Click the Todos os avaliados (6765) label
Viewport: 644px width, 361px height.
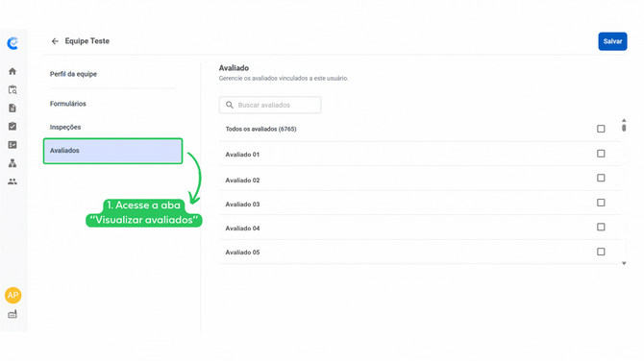coord(260,129)
